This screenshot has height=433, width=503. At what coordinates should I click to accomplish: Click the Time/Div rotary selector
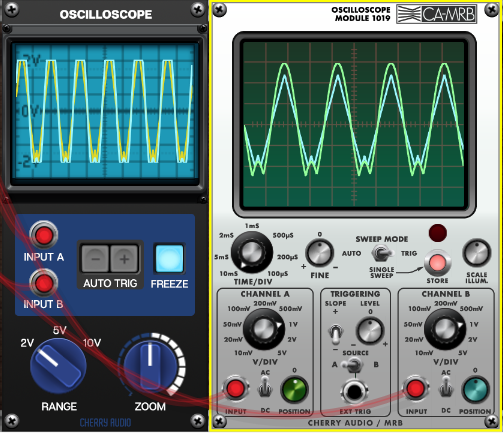click(252, 252)
